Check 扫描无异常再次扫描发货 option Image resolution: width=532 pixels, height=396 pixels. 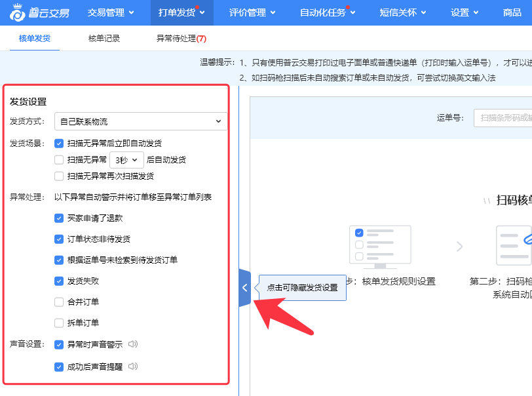coord(59,176)
